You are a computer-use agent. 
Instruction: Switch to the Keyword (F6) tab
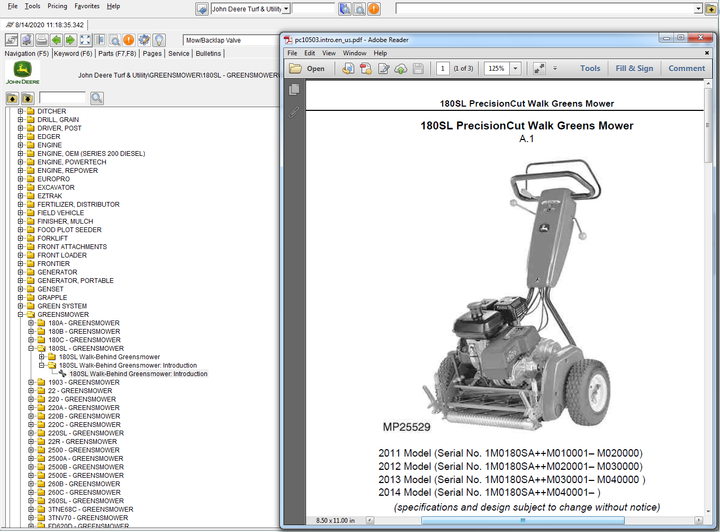pyautogui.click(x=73, y=53)
